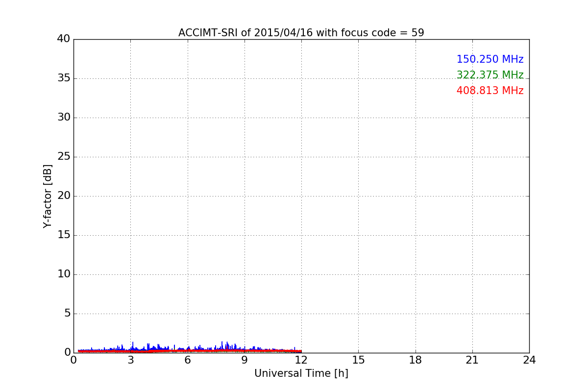588x392 pixels.
Task: Click the Universal Time [h] axis label
Action: [301, 373]
